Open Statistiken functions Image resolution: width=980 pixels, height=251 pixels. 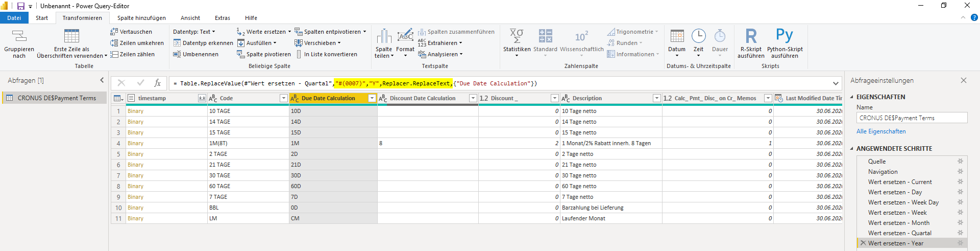click(517, 42)
